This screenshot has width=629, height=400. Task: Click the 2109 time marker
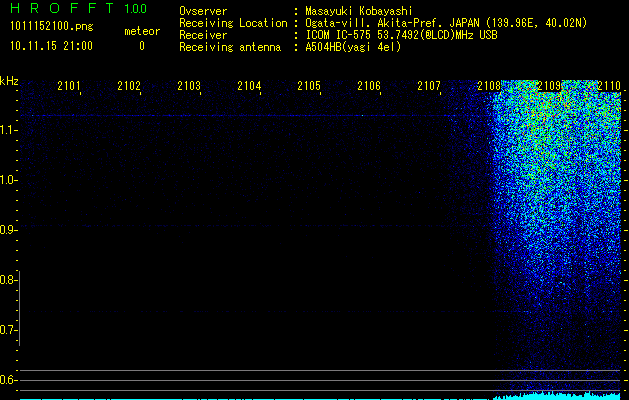[x=549, y=85]
